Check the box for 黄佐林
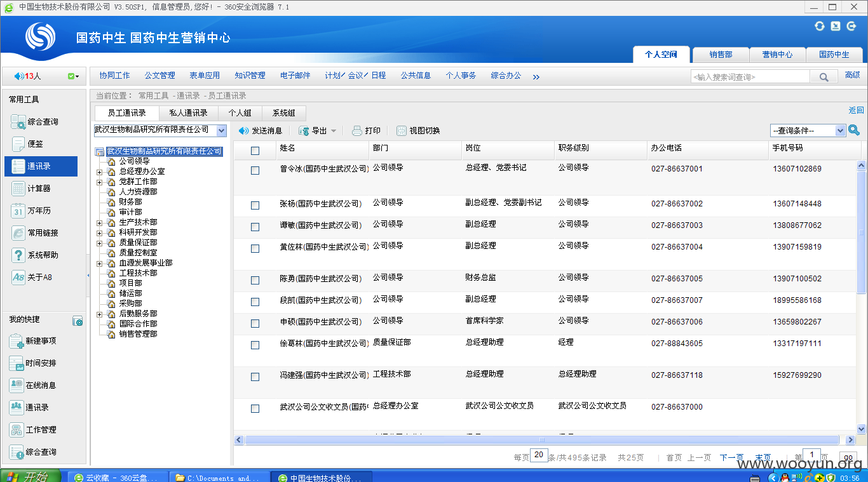The image size is (868, 482). (x=255, y=248)
